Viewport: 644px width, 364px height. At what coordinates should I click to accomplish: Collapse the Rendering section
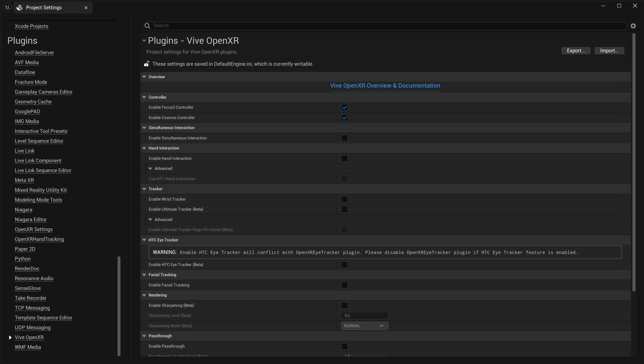(x=145, y=295)
